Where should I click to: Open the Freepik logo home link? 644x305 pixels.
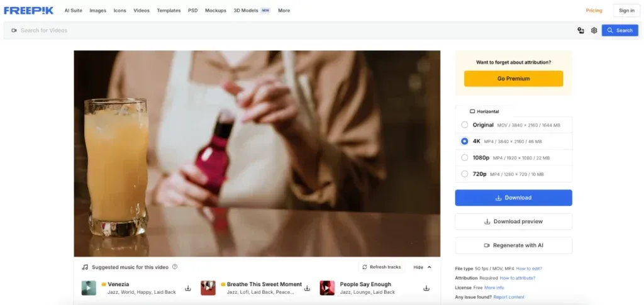point(29,11)
